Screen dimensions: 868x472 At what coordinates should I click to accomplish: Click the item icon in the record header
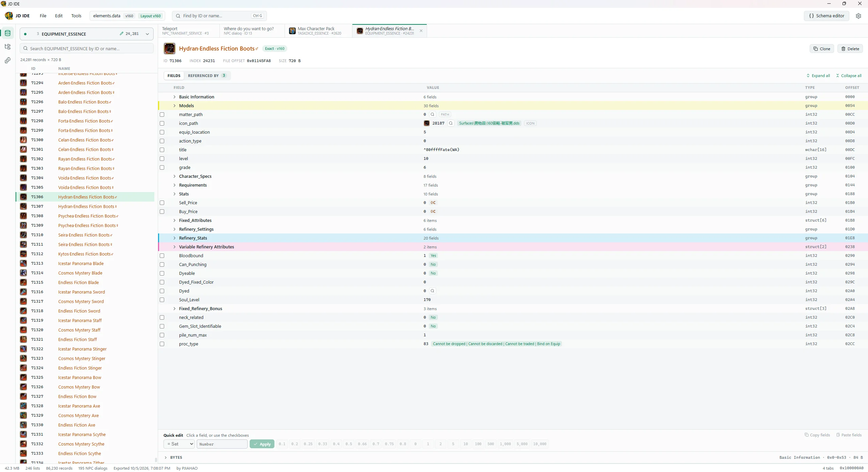tap(170, 49)
